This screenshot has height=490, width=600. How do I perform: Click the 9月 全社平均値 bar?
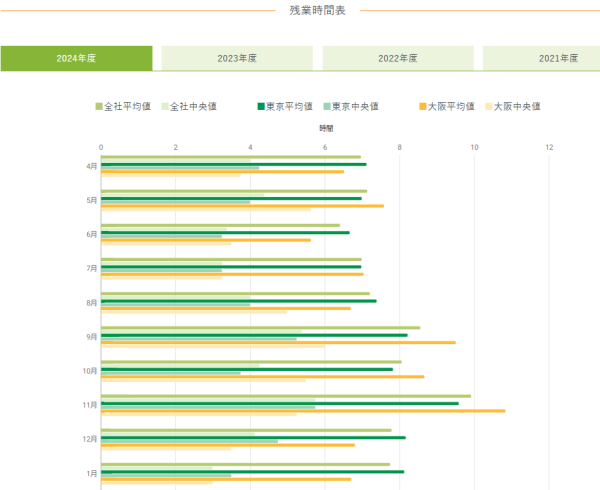click(x=261, y=328)
